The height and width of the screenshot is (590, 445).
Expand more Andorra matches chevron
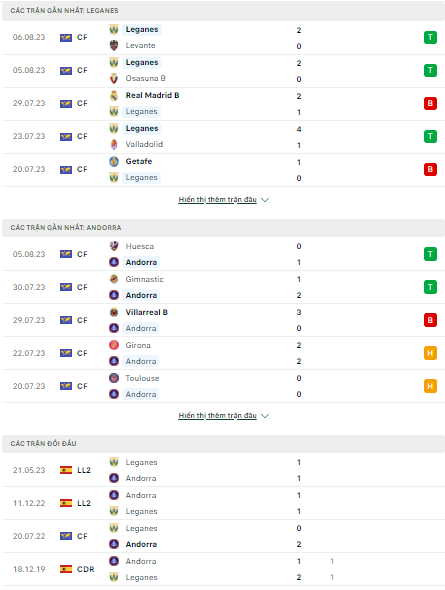(x=265, y=416)
